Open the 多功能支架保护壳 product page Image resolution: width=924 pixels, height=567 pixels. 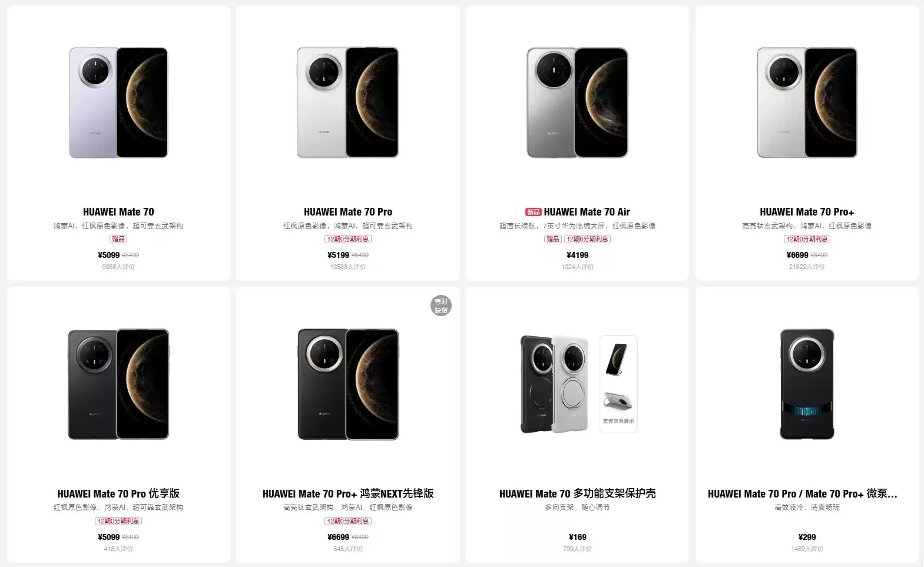(x=578, y=493)
